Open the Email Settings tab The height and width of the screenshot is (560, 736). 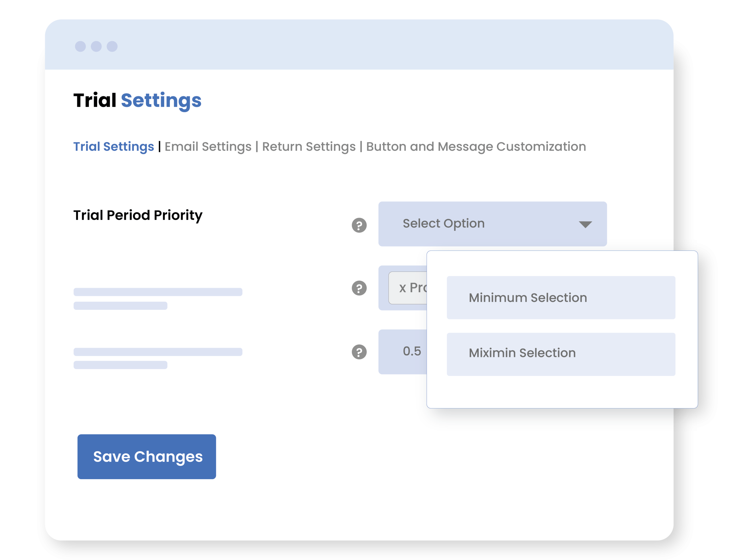(x=208, y=147)
